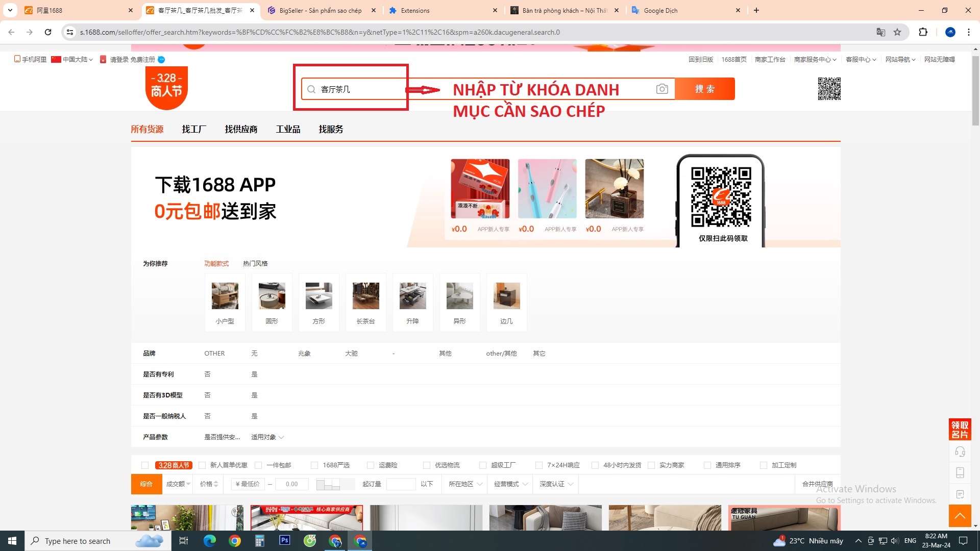Expand the 所在地区 dropdown

tap(465, 484)
